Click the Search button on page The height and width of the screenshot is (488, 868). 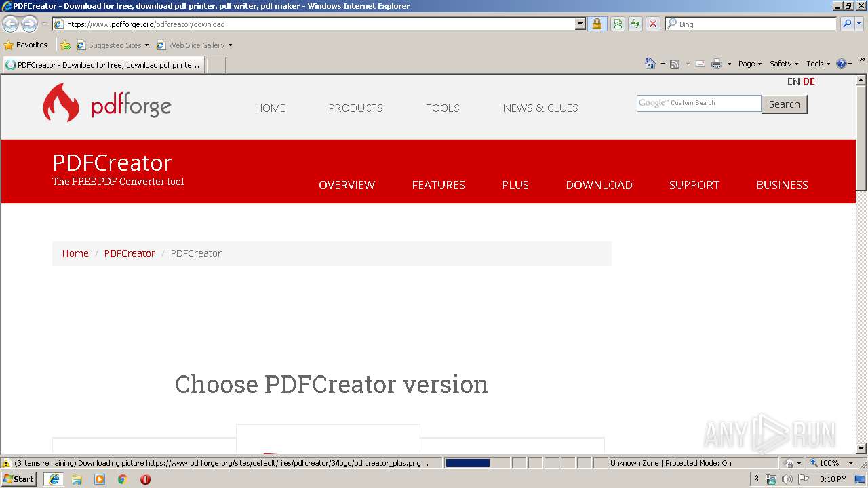coord(785,104)
